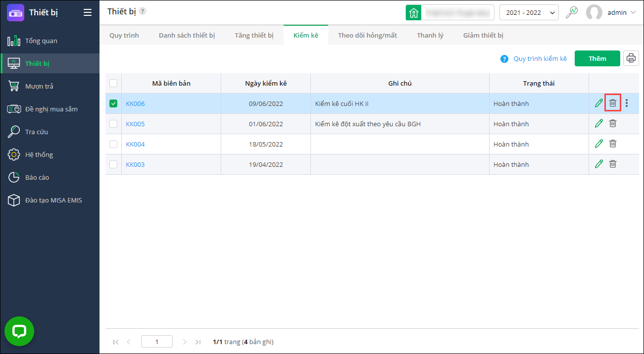This screenshot has width=644, height=354.
Task: Open the 2021 - 2022 school year dropdown
Action: [529, 12]
